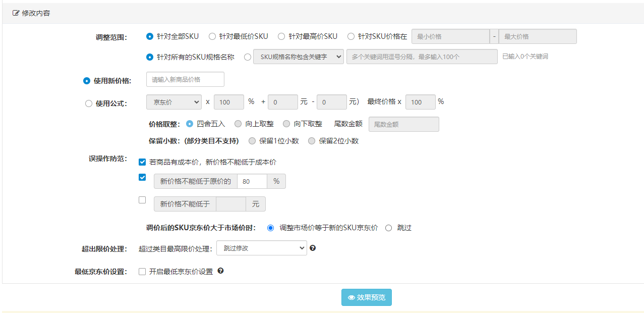The height and width of the screenshot is (313, 644).
Task: Choose the 使用公式 radio button
Action: click(x=89, y=103)
